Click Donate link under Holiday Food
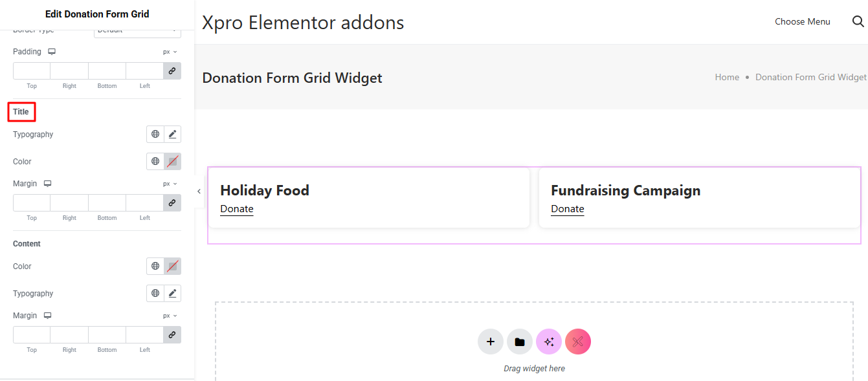Viewport: 868px width, 381px height. 237,209
